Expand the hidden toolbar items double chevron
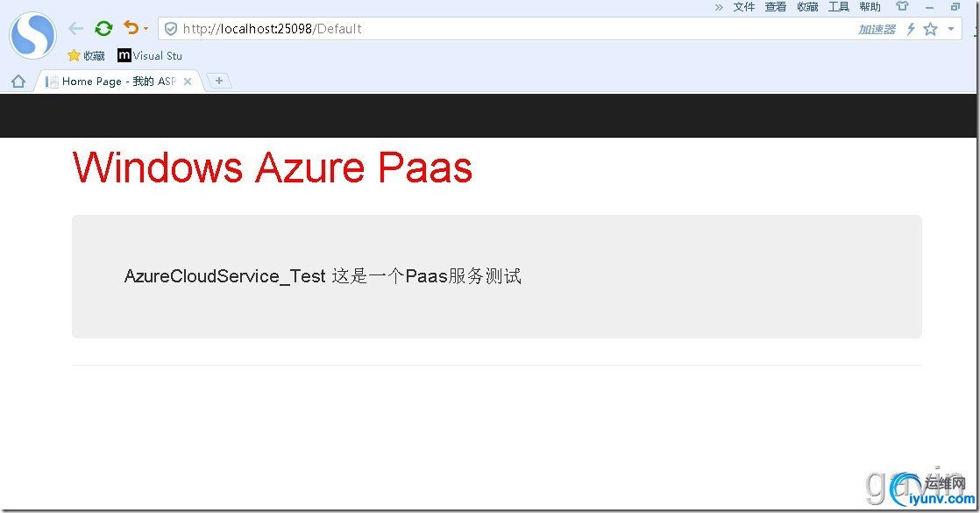Screen dimensions: 980x513 [x=719, y=8]
